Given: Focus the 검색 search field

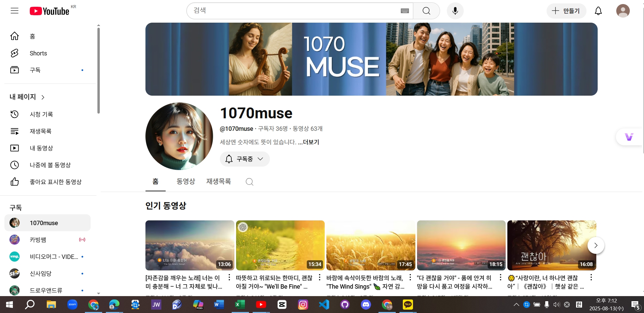Looking at the screenshot, I should (x=294, y=11).
